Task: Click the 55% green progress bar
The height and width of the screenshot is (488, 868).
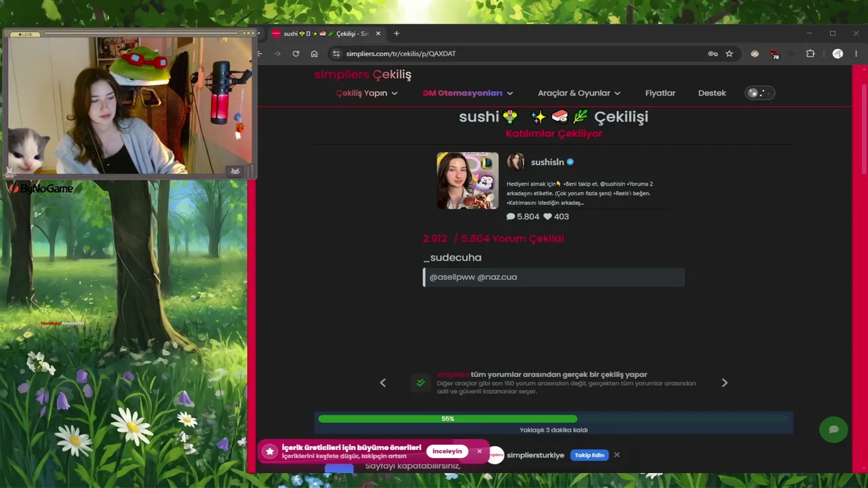Action: tap(448, 419)
